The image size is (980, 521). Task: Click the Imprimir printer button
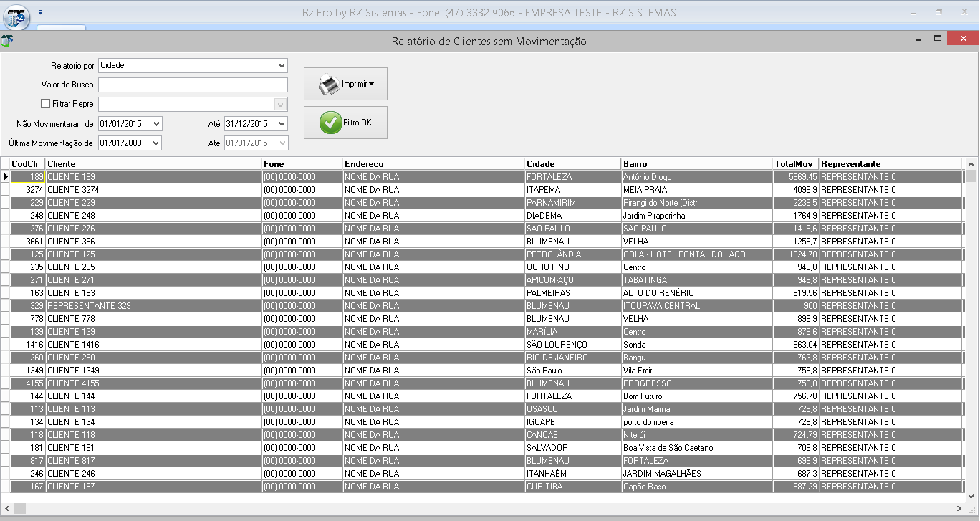tap(345, 84)
